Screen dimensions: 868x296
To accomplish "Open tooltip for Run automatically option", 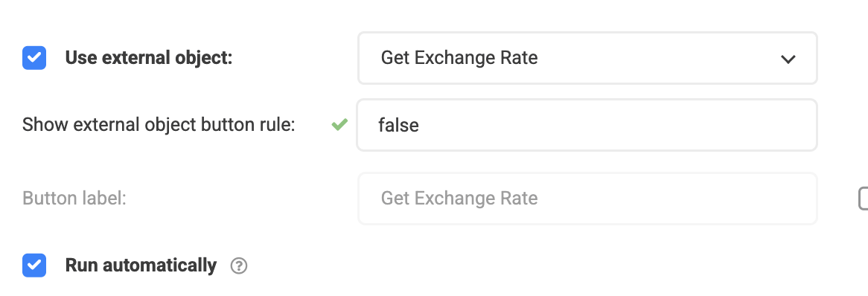I will pyautogui.click(x=239, y=266).
